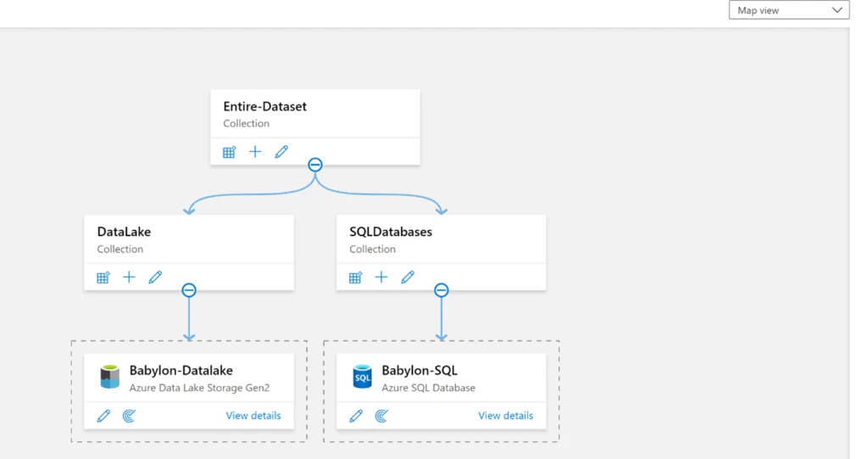Start a scan on Babylon-Datalake source
This screenshot has width=868, height=459.
tap(129, 416)
